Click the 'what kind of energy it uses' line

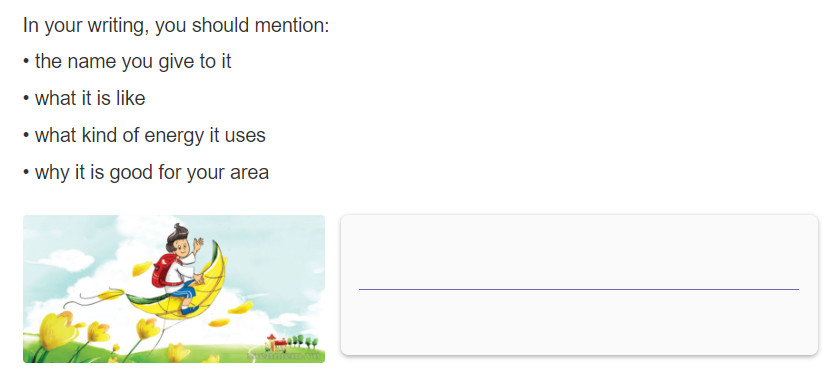pyautogui.click(x=144, y=135)
